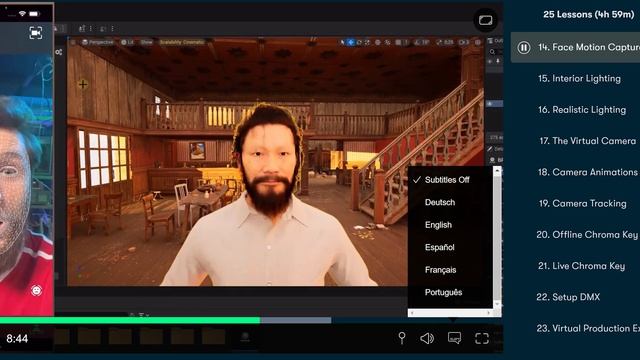
Task: Pause the Face Motion Capture lesson
Action: coord(524,47)
